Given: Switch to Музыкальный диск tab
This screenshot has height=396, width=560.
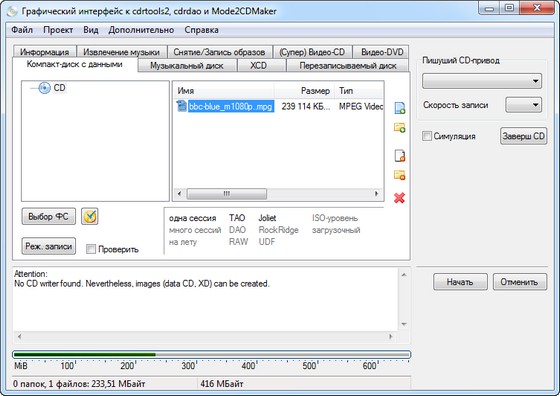Looking at the screenshot, I should click(187, 66).
